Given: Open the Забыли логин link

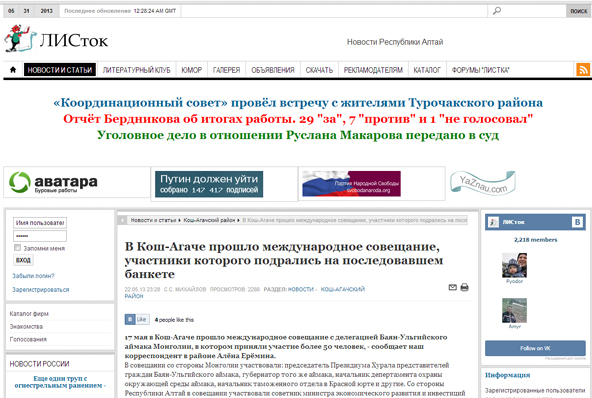Looking at the screenshot, I should click(x=33, y=276).
